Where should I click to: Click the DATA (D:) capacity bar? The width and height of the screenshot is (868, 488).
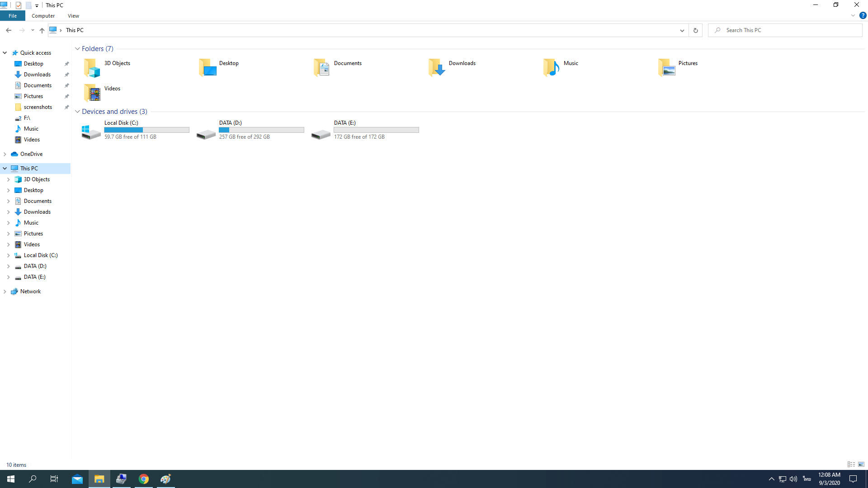(261, 130)
